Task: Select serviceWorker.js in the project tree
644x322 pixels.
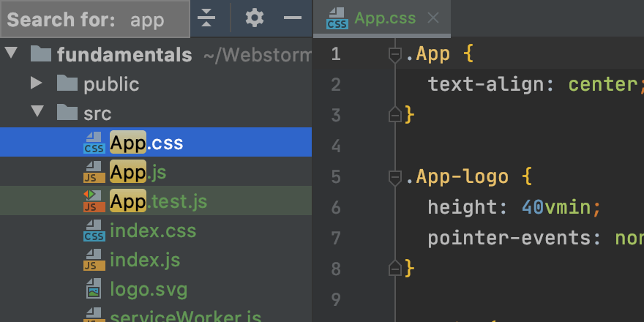Action: point(184,317)
